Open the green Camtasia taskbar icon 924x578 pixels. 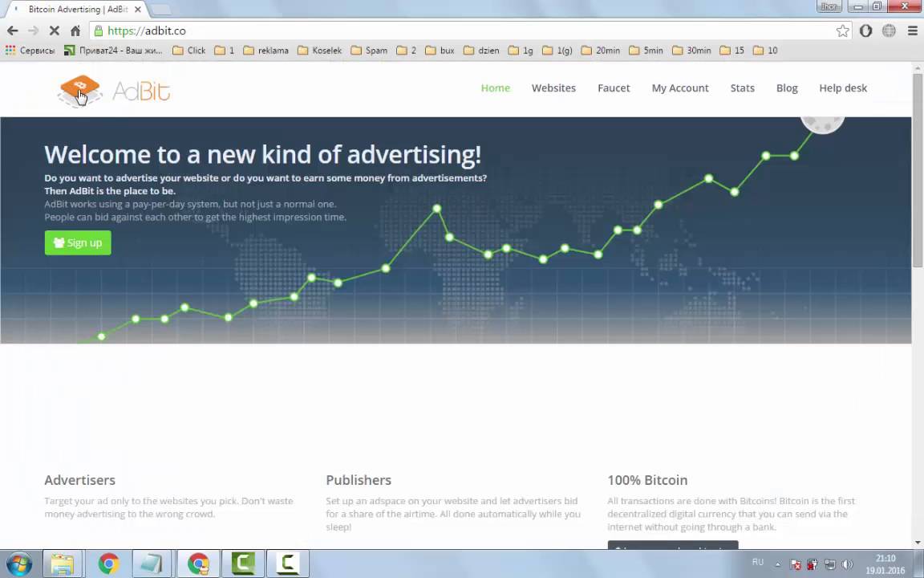coord(243,564)
